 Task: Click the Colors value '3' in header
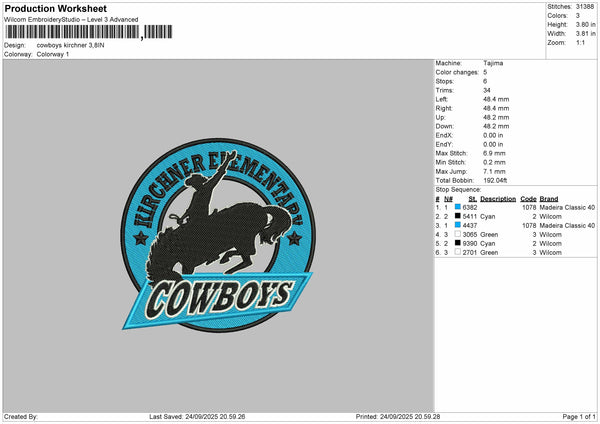pyautogui.click(x=578, y=16)
